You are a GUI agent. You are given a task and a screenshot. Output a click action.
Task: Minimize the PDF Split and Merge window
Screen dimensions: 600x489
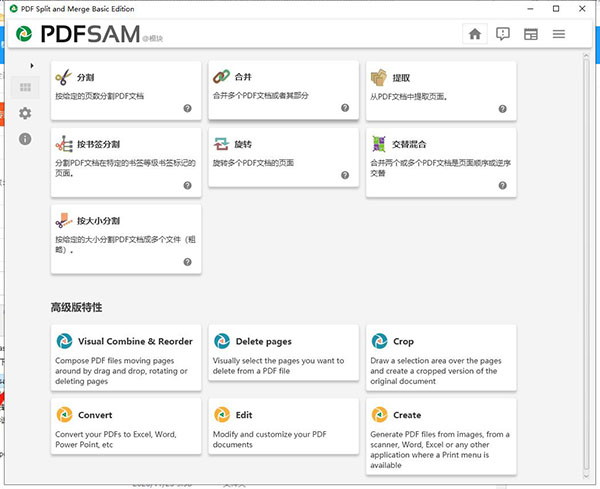530,8
